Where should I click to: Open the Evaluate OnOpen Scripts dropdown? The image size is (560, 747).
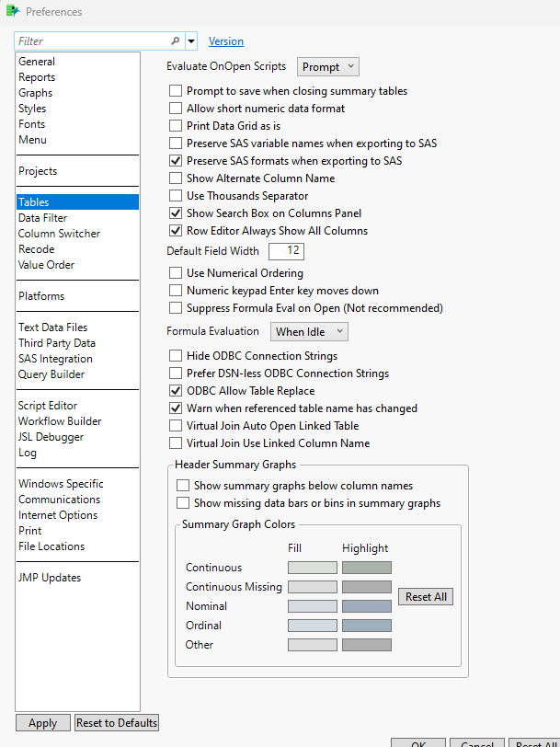tap(328, 67)
